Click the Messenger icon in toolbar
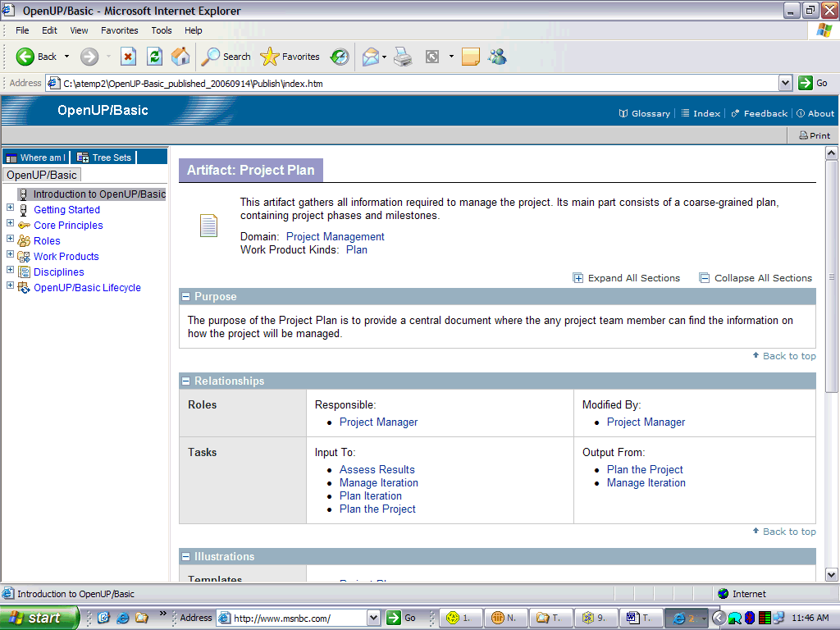 click(x=497, y=57)
